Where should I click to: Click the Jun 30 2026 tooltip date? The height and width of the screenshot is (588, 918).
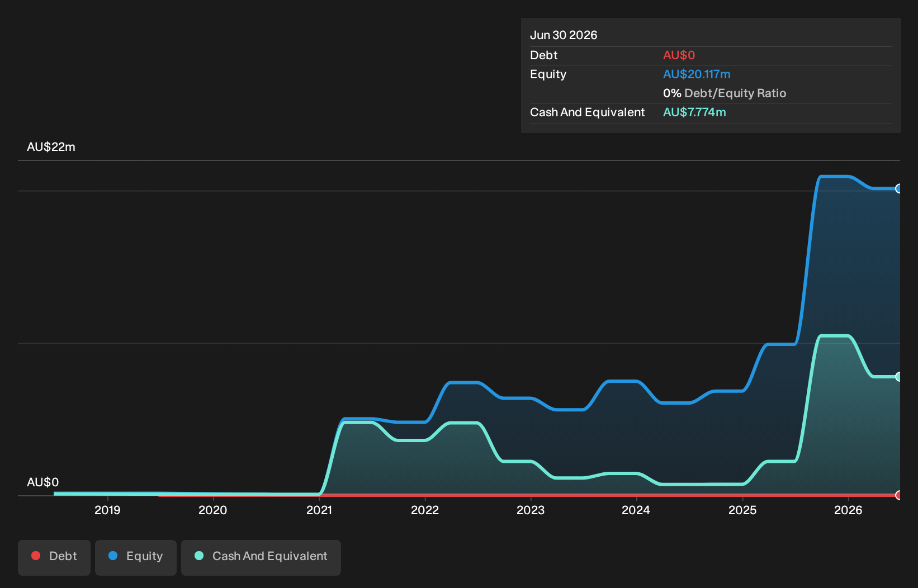[564, 35]
